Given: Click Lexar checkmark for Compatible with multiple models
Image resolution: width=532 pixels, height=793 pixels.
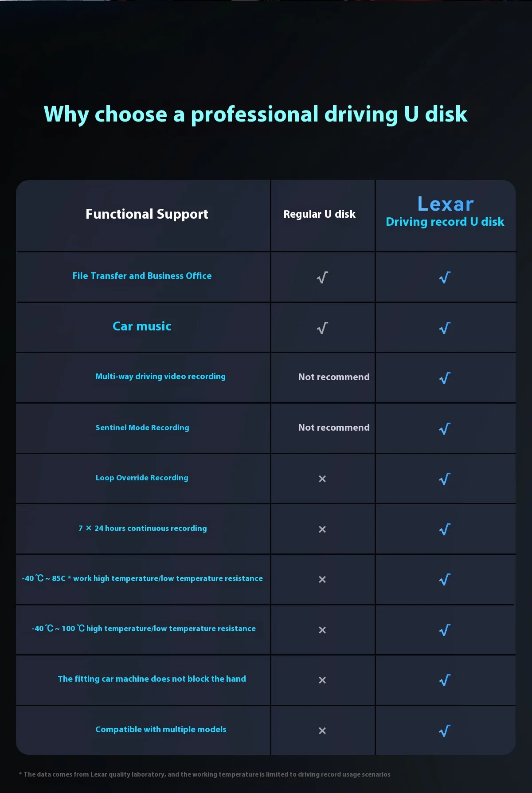Looking at the screenshot, I should pyautogui.click(x=445, y=730).
